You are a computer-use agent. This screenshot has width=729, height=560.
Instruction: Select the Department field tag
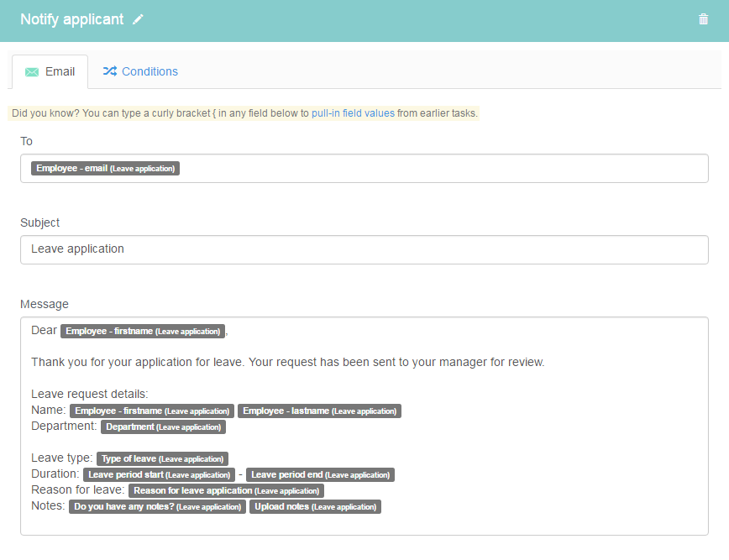[x=163, y=427]
